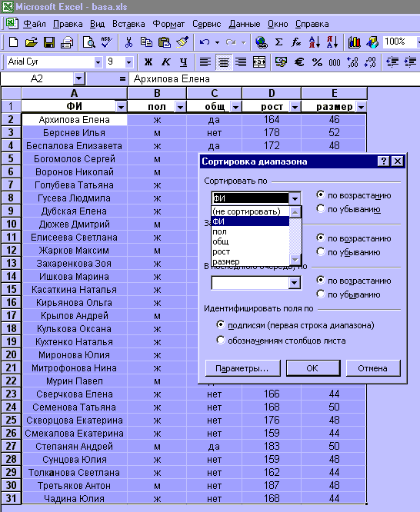Select the Format Painter brush
Screen dimensions: 420x512
pyautogui.click(x=182, y=42)
